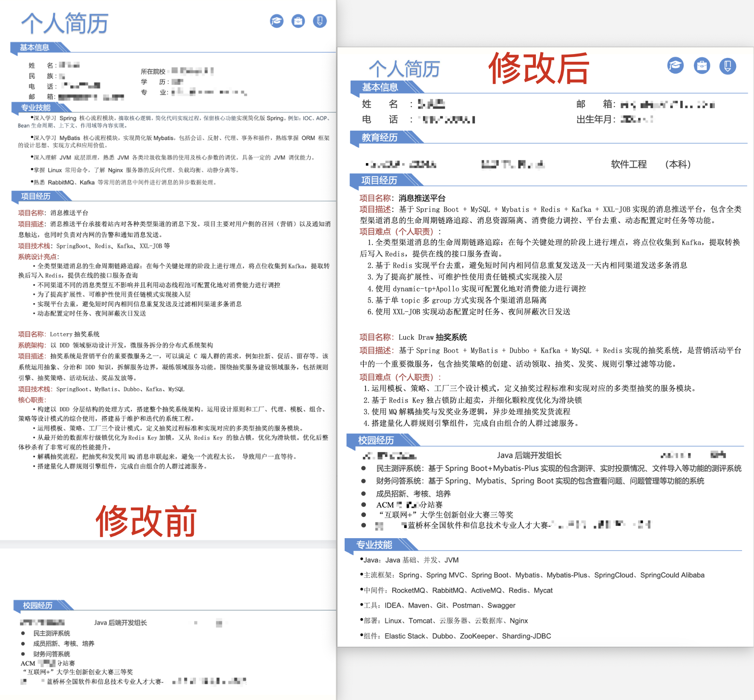Click item 2 基于 Redis Key 独占锁防止超卖
This screenshot has height=700, width=754.
point(472,400)
